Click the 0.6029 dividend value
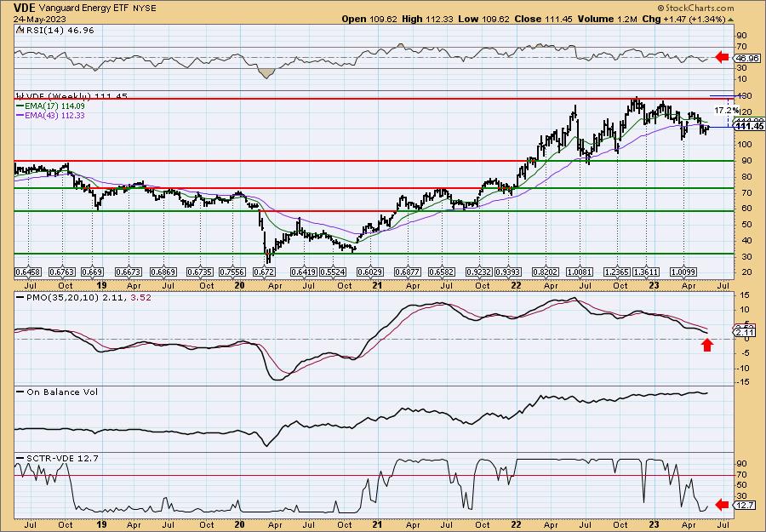 tap(370, 272)
